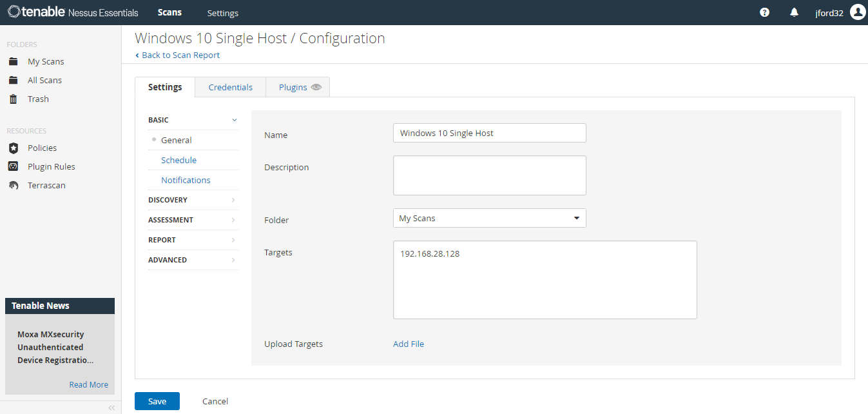The width and height of the screenshot is (868, 414).
Task: Select Policies in the Resources sidebar
Action: 43,148
